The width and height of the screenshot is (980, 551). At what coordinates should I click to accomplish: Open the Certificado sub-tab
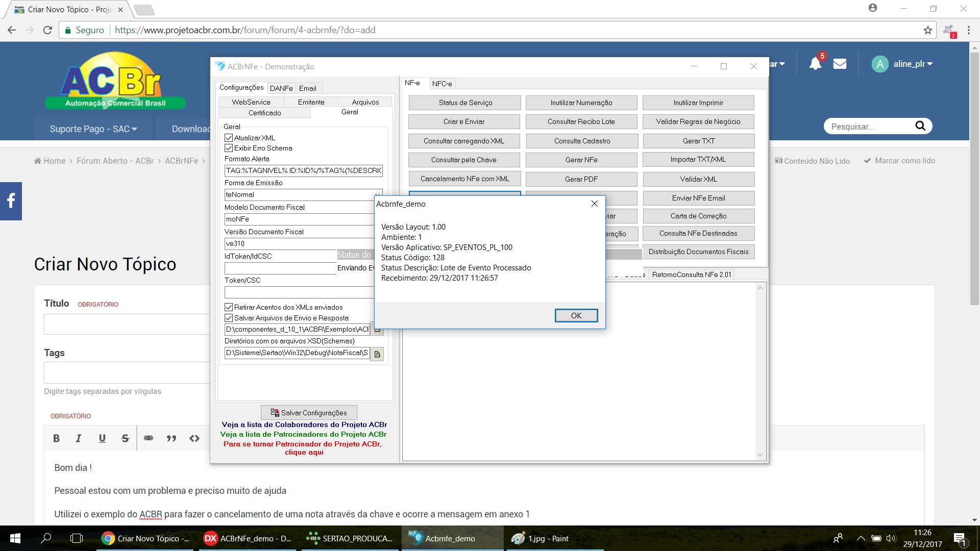point(264,113)
